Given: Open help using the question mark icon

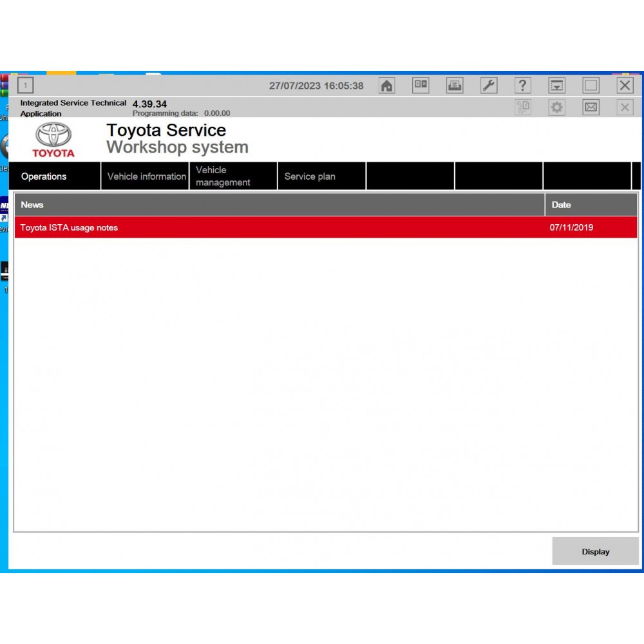Looking at the screenshot, I should [523, 86].
